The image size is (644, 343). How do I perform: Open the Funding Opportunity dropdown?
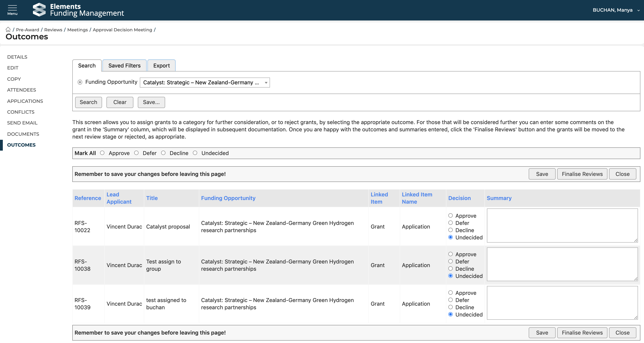[x=204, y=83]
